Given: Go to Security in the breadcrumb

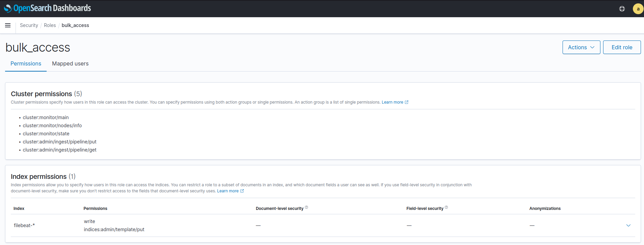Looking at the screenshot, I should (29, 25).
